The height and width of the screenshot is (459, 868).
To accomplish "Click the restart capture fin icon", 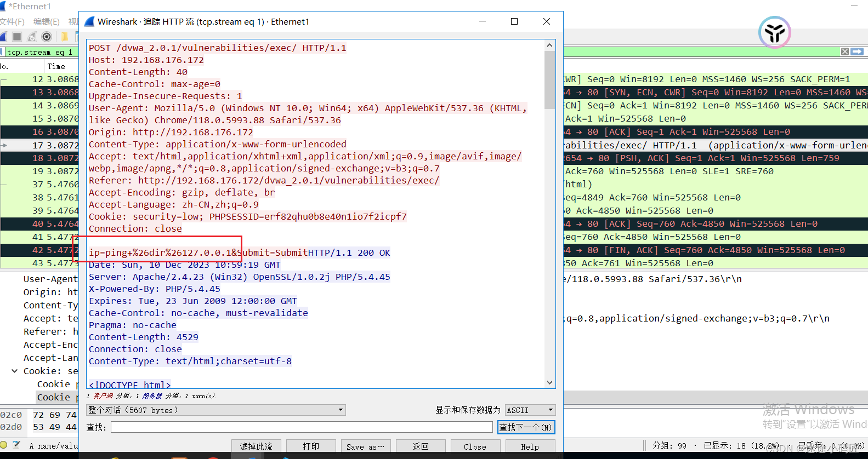I will [x=32, y=37].
